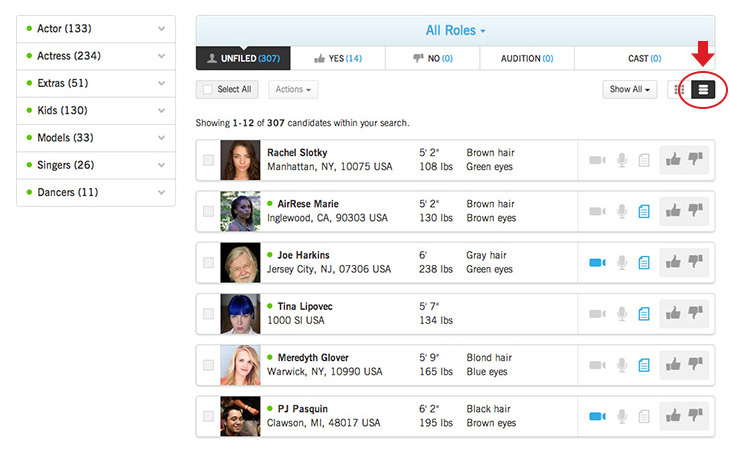The image size is (730, 456).
Task: Give PJ Pasquin a thumbs down
Action: [x=696, y=416]
